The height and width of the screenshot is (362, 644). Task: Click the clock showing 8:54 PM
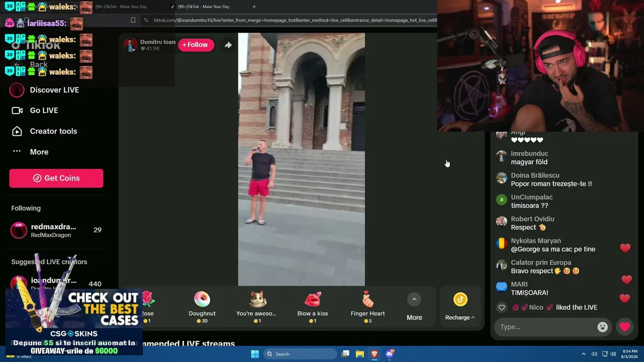pyautogui.click(x=630, y=354)
